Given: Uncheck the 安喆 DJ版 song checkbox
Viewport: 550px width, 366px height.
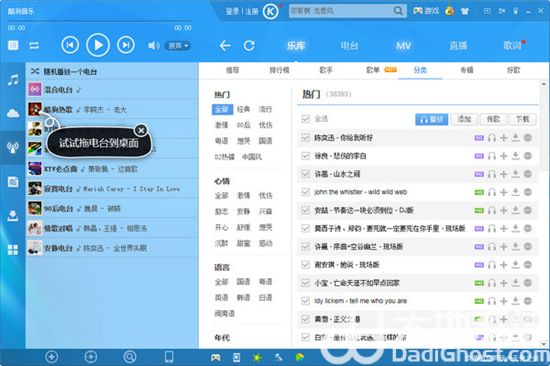Looking at the screenshot, I should pos(306,211).
